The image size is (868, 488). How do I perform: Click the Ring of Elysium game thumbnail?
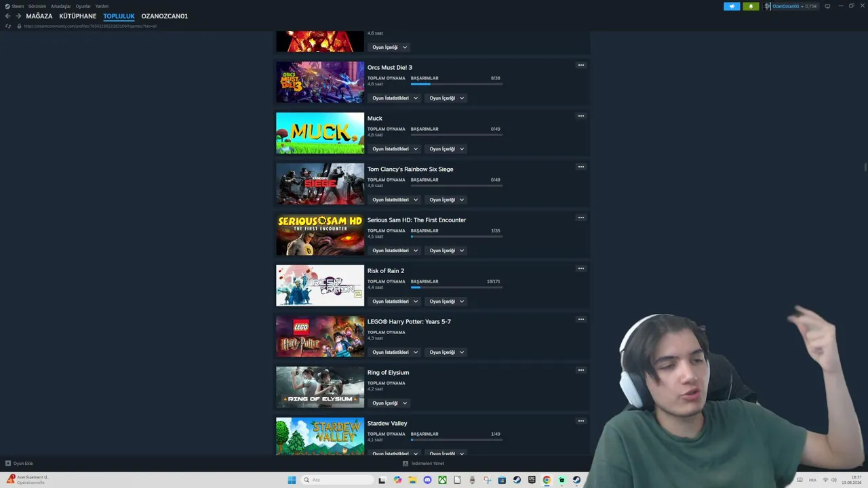pyautogui.click(x=320, y=387)
